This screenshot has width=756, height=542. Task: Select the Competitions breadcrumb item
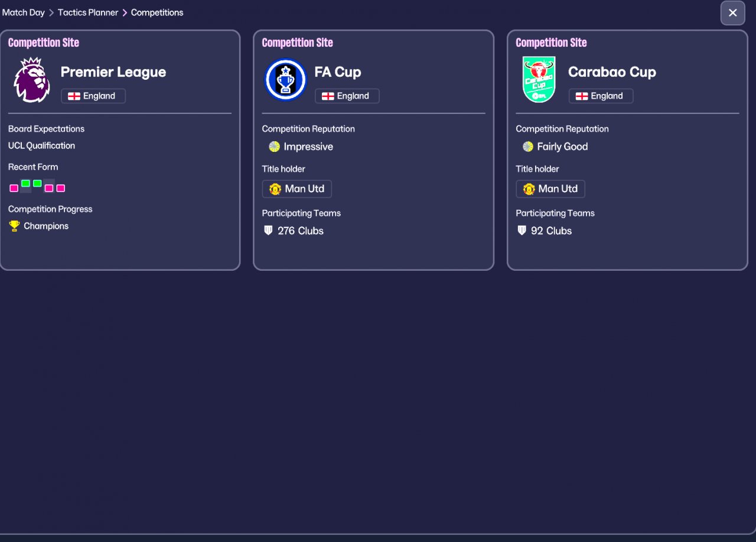pos(157,12)
